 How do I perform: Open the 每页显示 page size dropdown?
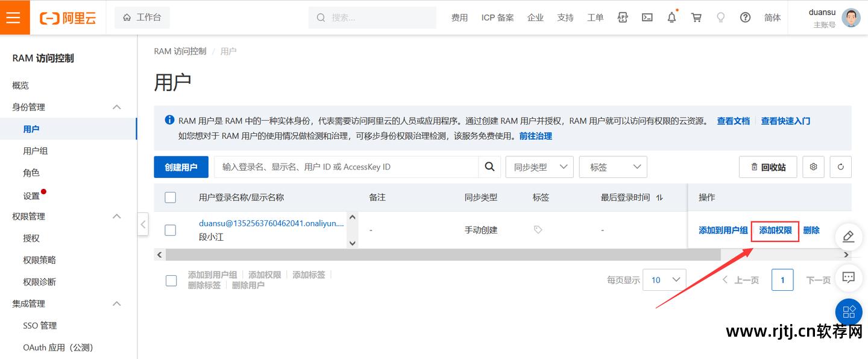[665, 280]
